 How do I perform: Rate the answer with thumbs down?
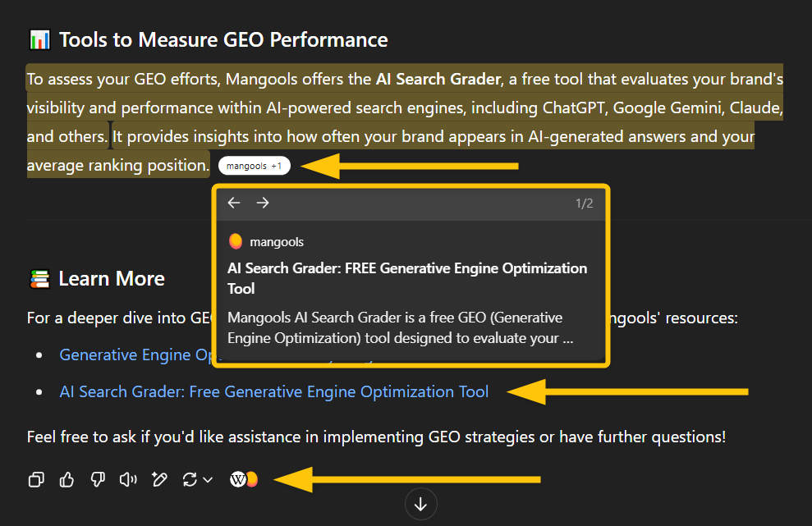pyautogui.click(x=98, y=479)
